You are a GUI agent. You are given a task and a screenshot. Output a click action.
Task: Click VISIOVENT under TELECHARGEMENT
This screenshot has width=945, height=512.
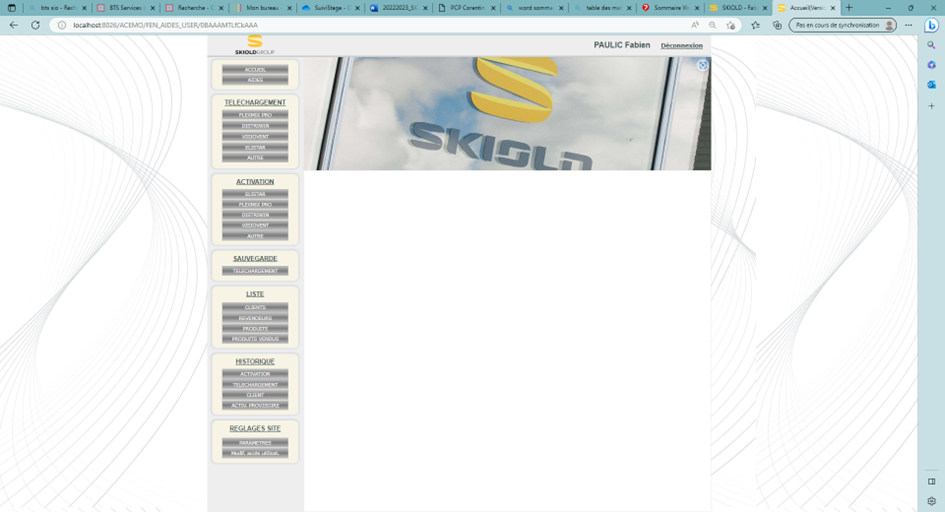pos(255,137)
